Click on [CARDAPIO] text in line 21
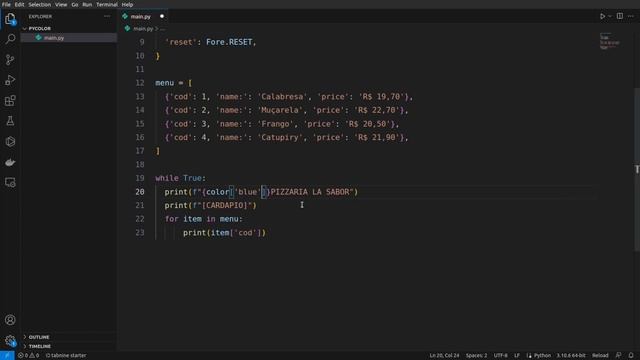This screenshot has width=640, height=360. click(225, 205)
